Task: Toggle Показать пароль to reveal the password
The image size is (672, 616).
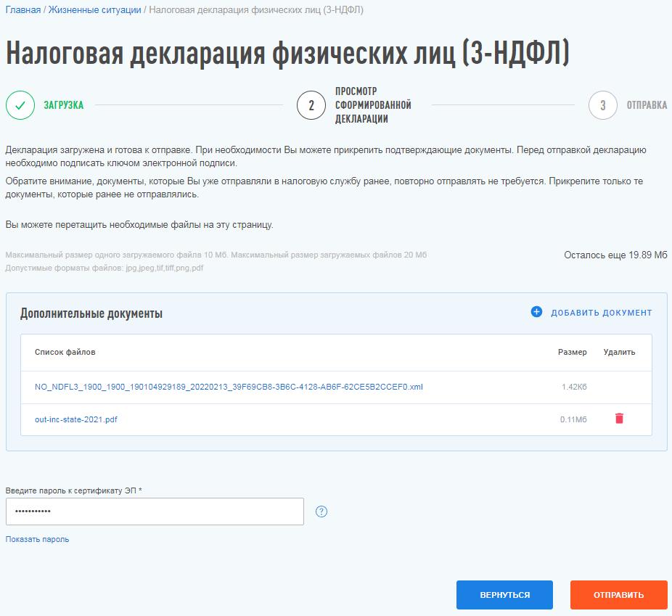Action: pyautogui.click(x=37, y=539)
